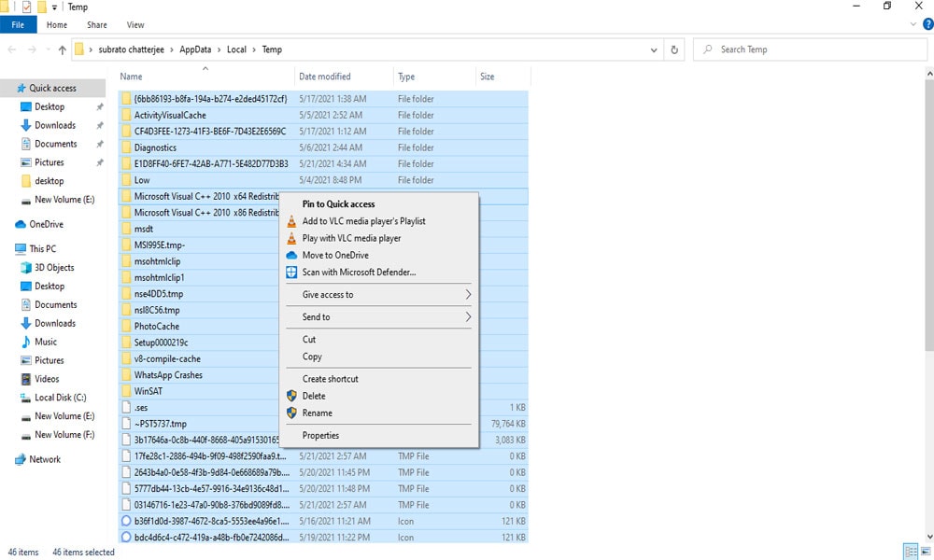Open Videos folder in sidebar
The image size is (934, 560).
47,379
